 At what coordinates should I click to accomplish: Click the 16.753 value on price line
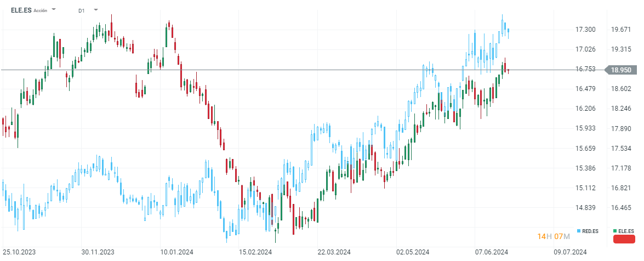point(585,69)
